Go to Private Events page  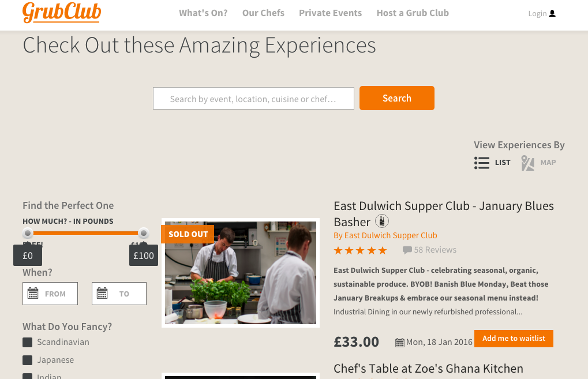tap(331, 13)
